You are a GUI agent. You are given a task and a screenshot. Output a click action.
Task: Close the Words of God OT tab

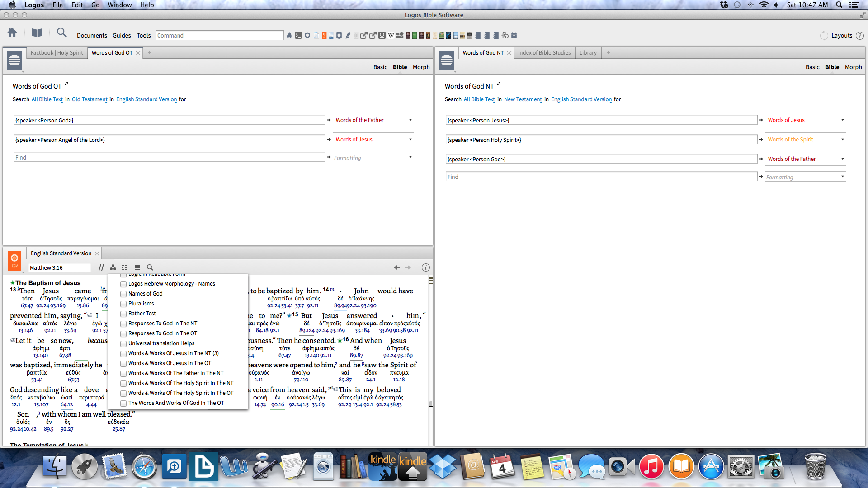(138, 53)
